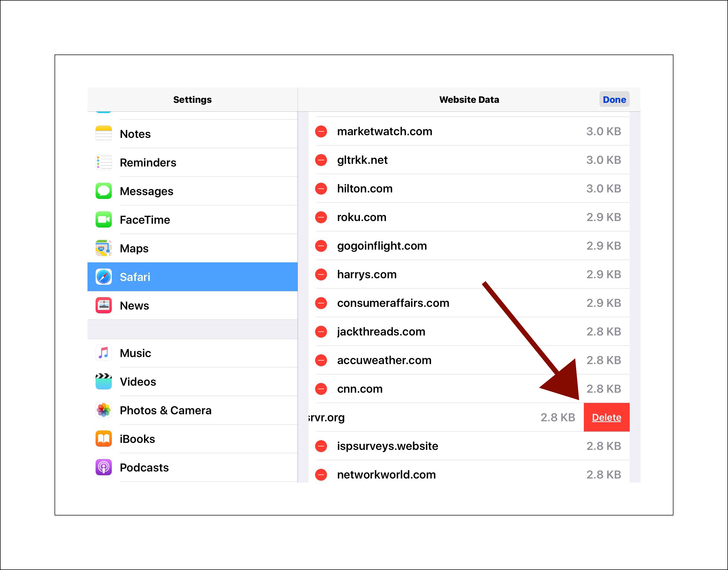Screen dimensions: 728x570
Task: Open the Reminders settings icon
Action: [103, 162]
